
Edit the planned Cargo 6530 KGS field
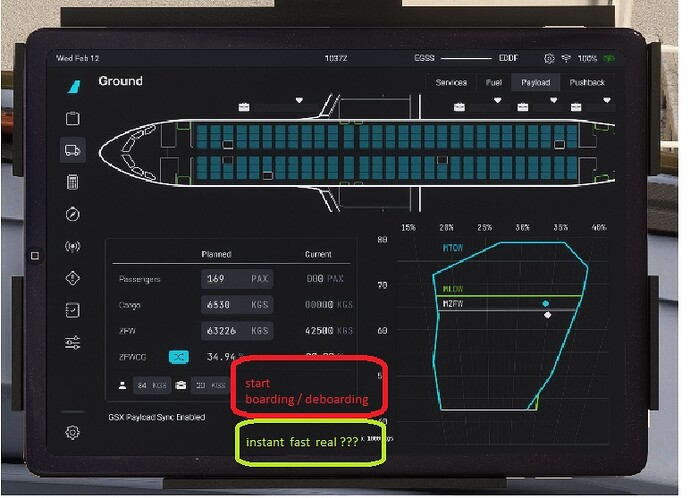pos(237,305)
